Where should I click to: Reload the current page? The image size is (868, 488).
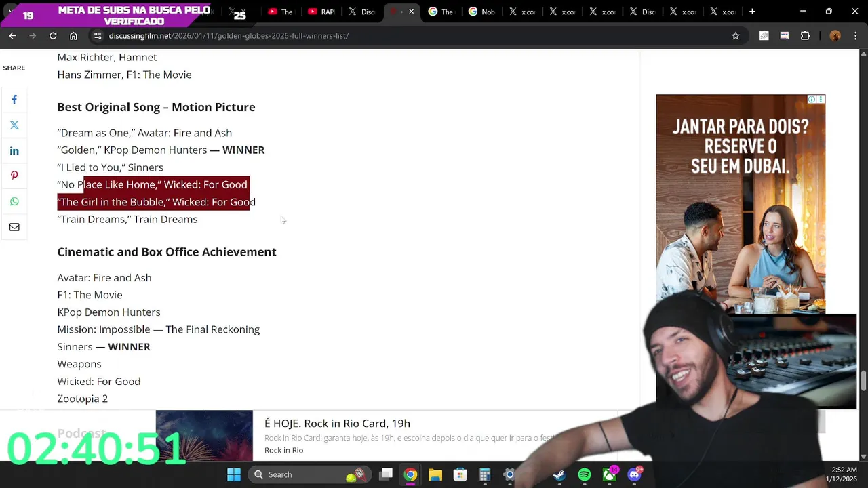pos(53,35)
